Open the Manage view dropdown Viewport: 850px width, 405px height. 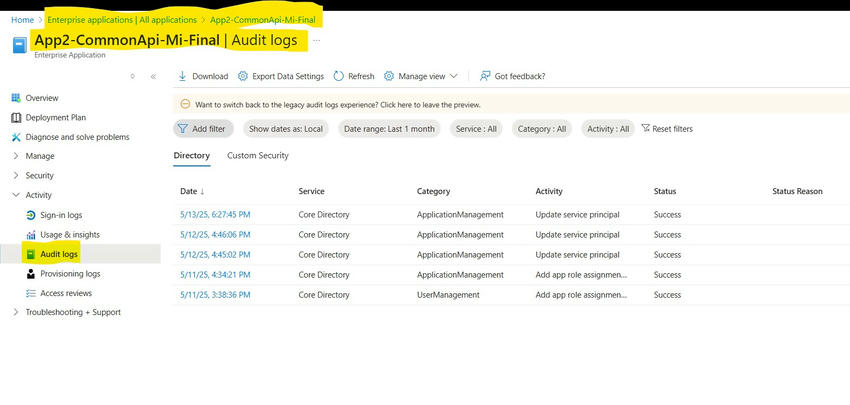coord(421,76)
